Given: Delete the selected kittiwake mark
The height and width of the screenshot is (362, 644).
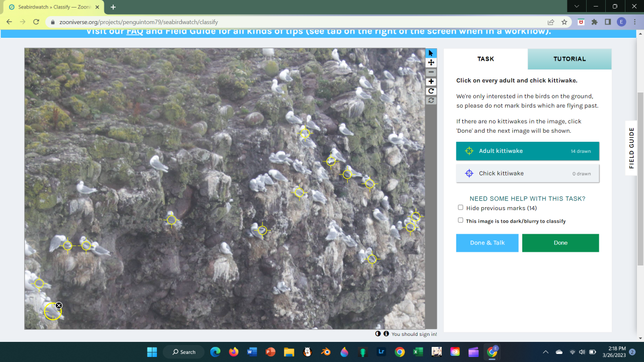Looking at the screenshot, I should pos(59,306).
